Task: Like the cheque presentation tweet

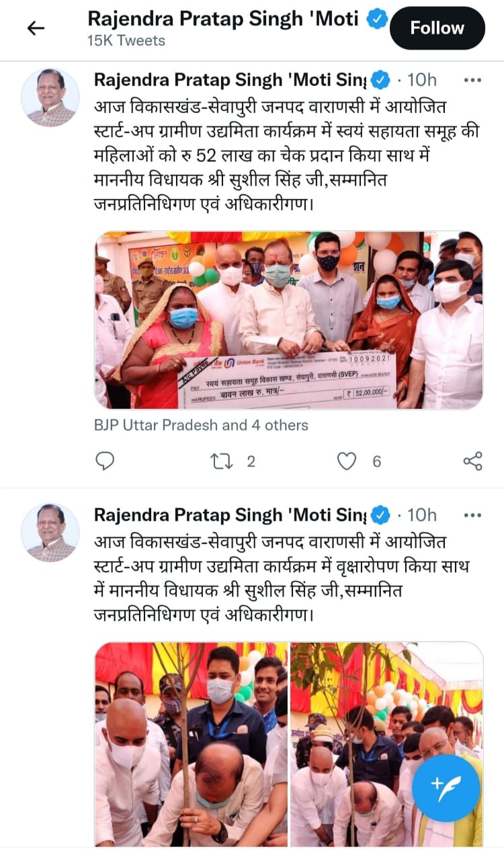Action: pyautogui.click(x=346, y=461)
